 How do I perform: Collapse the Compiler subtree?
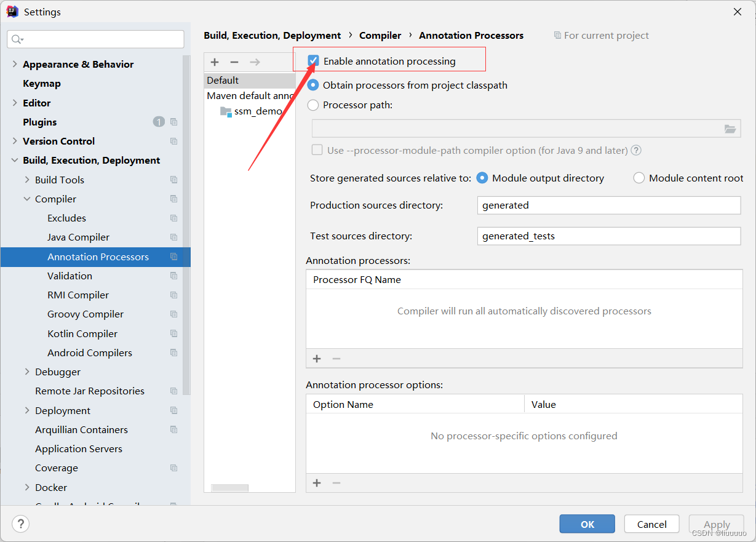(27, 199)
